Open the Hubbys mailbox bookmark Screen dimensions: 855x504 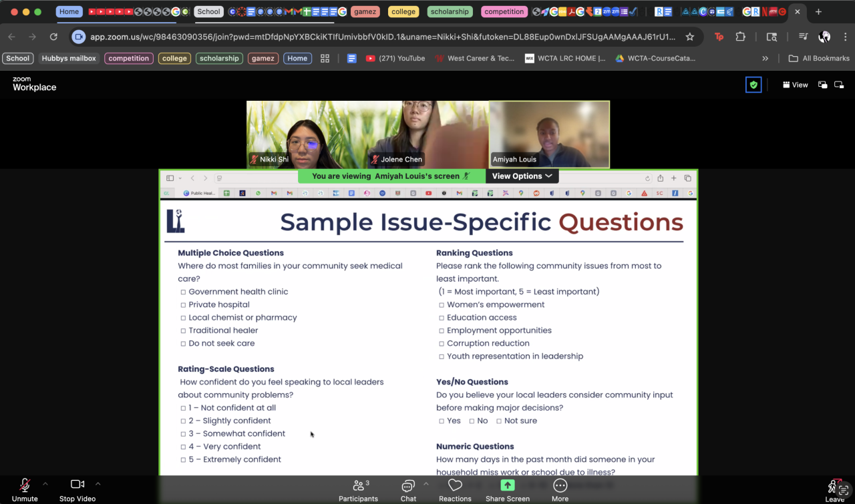pos(69,58)
